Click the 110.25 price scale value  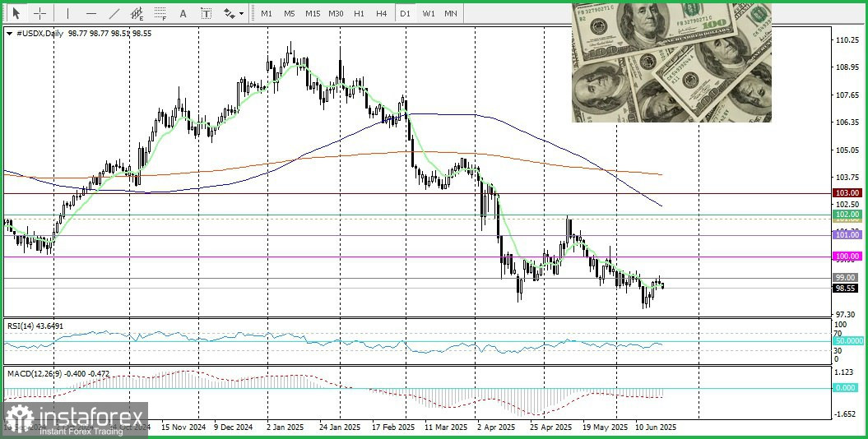[x=847, y=40]
